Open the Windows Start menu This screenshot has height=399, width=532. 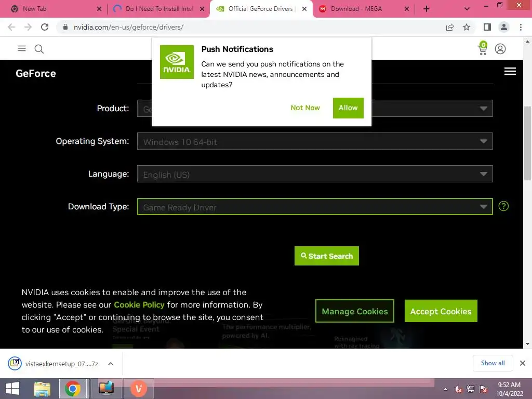[12, 389]
